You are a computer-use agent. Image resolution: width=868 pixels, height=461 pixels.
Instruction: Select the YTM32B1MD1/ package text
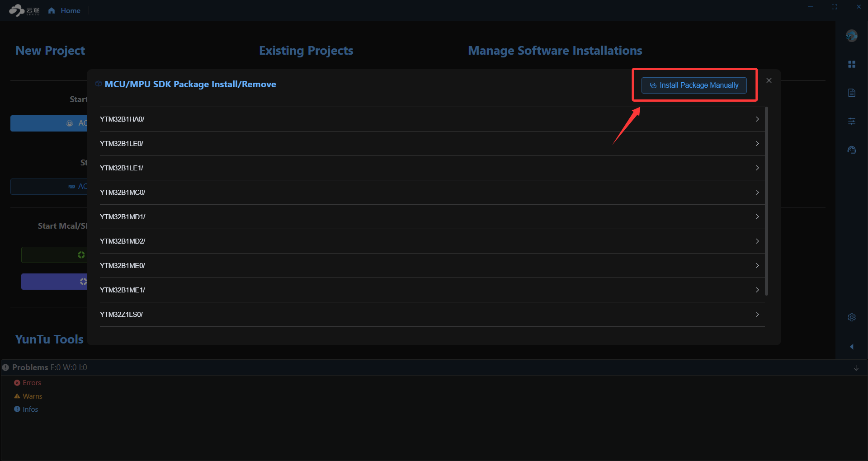123,217
